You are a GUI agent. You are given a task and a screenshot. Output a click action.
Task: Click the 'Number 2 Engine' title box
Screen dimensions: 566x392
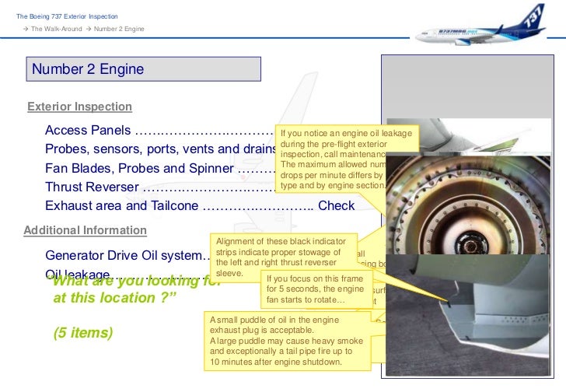143,69
